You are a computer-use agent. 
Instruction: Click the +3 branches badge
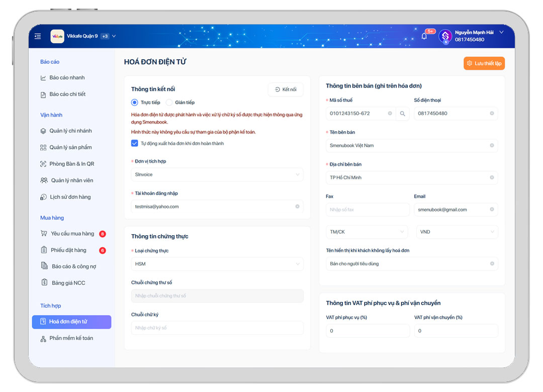coord(105,36)
